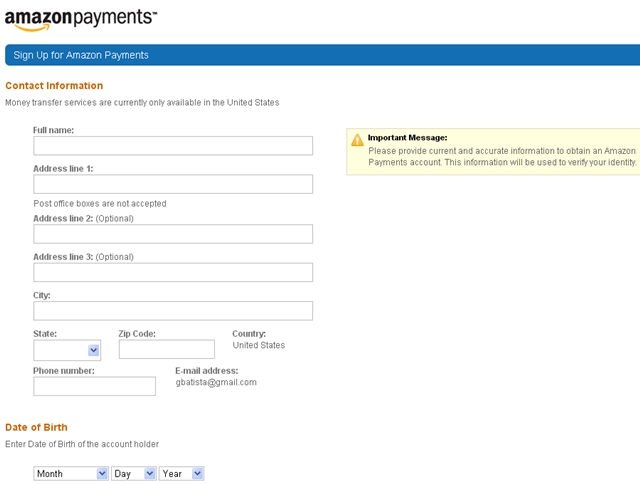
Task: Open the Day dropdown for birth date
Action: point(133,473)
